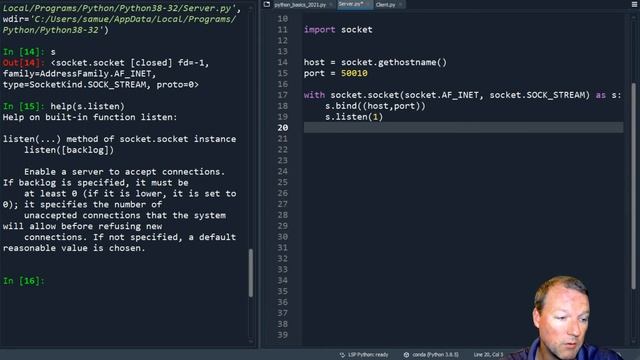Click line number 17 in gutter
640x360 pixels.
coord(282,95)
